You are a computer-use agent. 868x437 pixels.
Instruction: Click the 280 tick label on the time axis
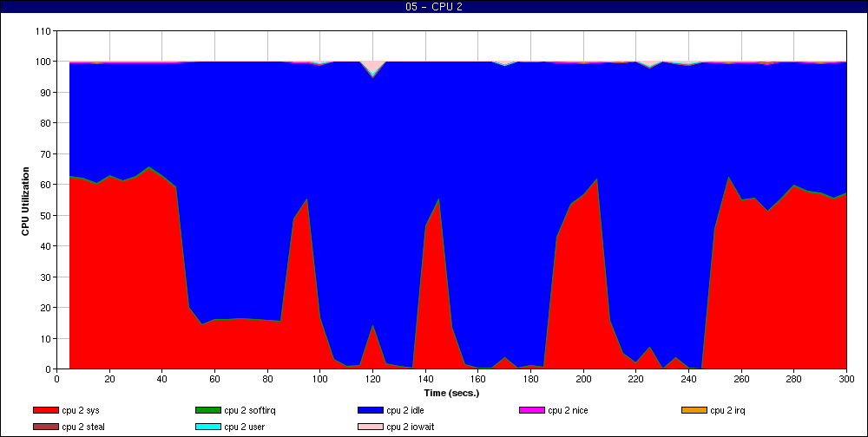click(x=794, y=379)
